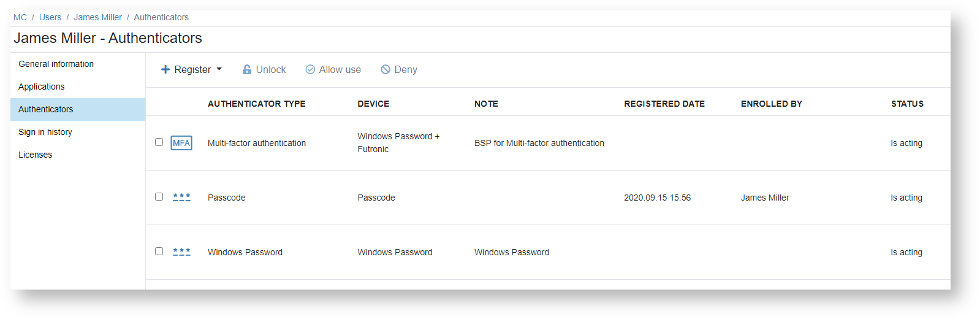The width and height of the screenshot is (980, 319).
Task: Expand the Register dropdown arrow
Action: [219, 69]
